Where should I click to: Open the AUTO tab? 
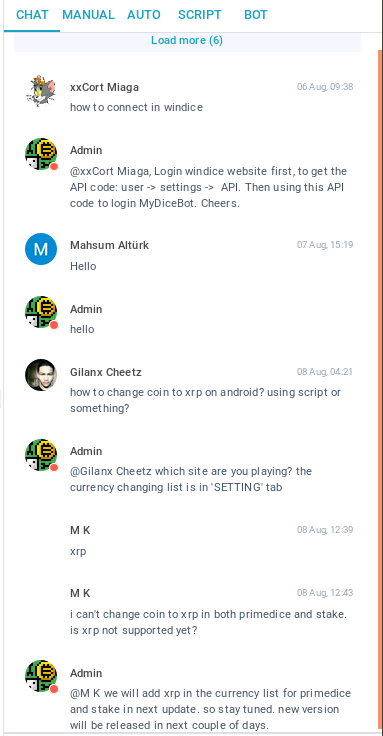[144, 15]
